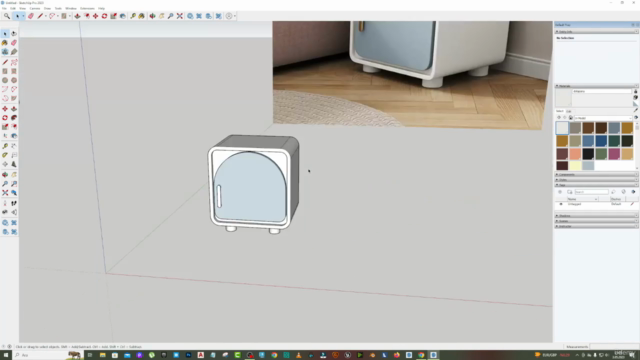Activate Pan hand tool in left tool set
The width and height of the screenshot is (640, 360).
pos(14,175)
